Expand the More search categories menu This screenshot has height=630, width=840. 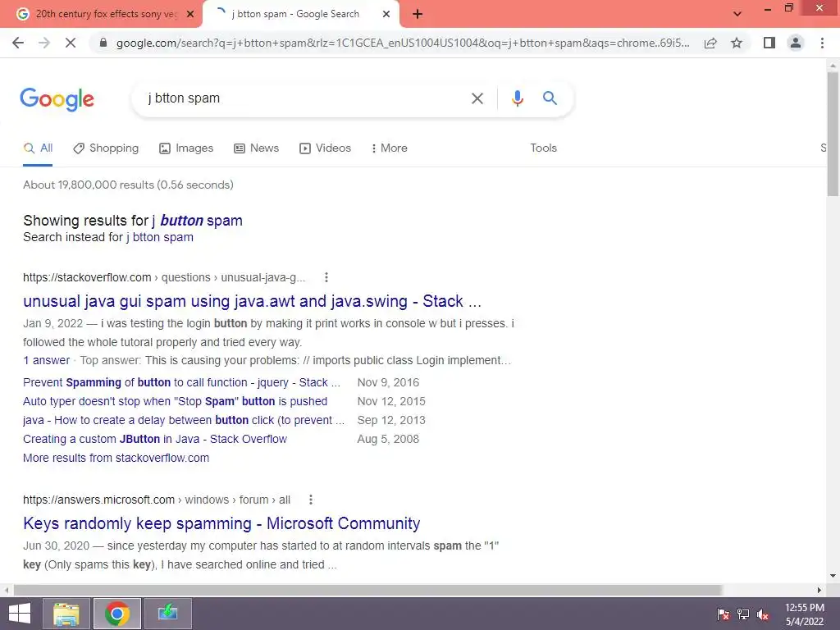click(390, 148)
